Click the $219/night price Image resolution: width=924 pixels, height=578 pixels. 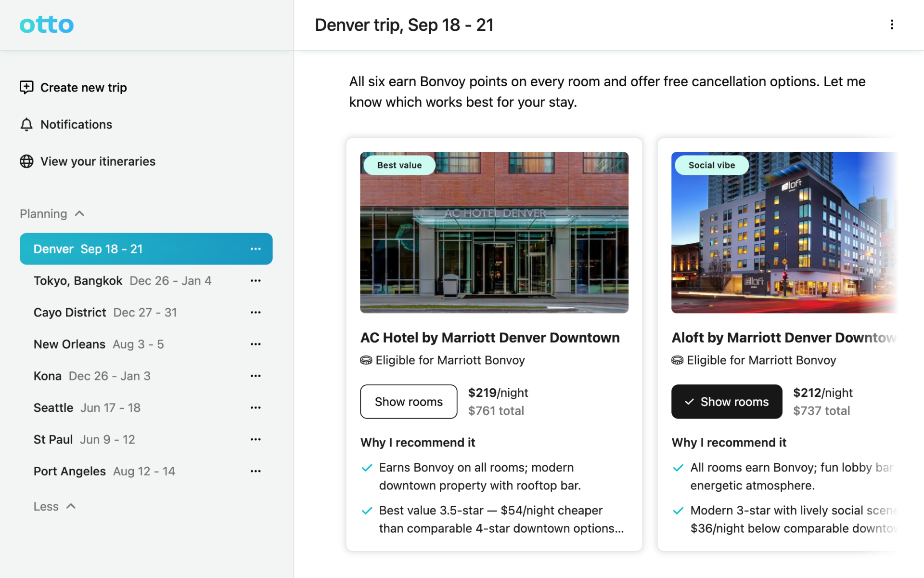(x=498, y=393)
